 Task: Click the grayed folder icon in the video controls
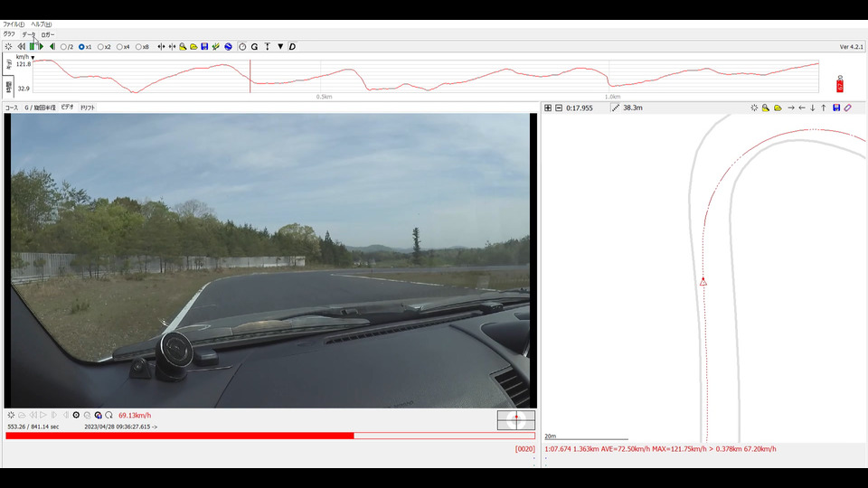pyautogui.click(x=22, y=415)
